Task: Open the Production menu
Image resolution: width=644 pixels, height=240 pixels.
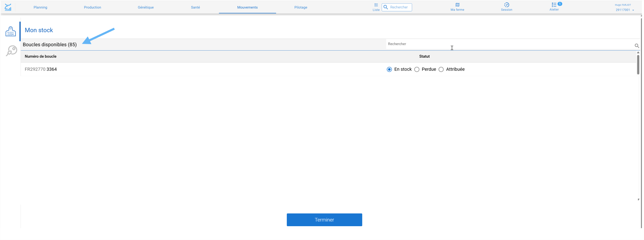Action: tap(92, 7)
